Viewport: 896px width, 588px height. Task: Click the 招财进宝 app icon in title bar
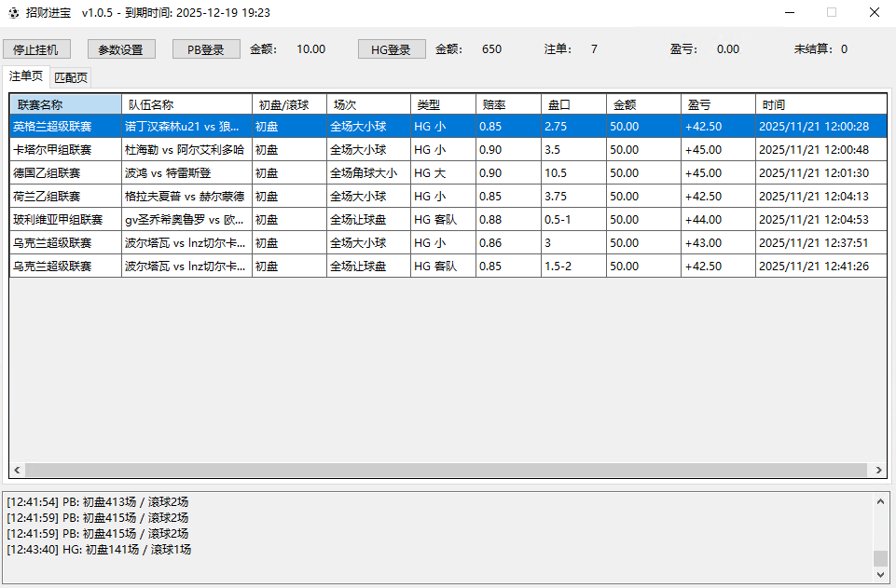point(12,13)
